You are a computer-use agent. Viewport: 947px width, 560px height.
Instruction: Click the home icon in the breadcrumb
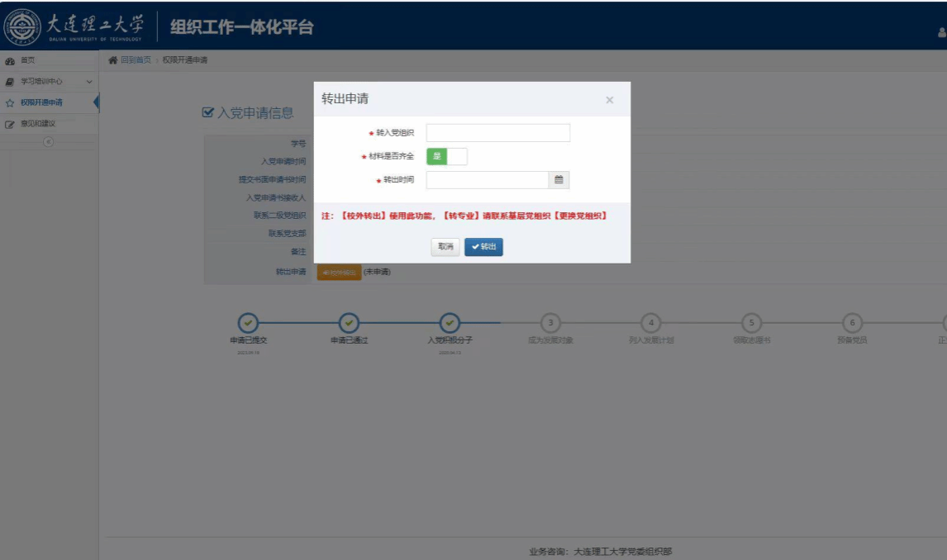pyautogui.click(x=113, y=60)
